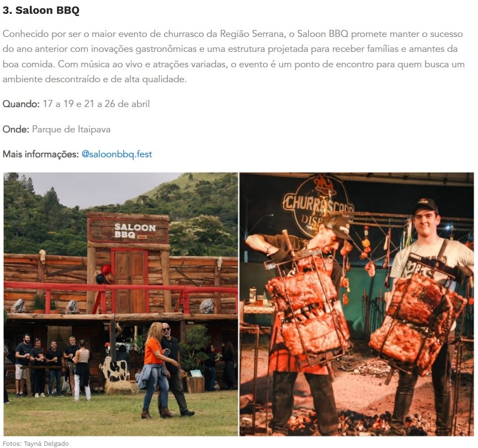This screenshot has width=478, height=448.
Task: Click the 'Parque de Itaipava' location text
Action: click(71, 129)
